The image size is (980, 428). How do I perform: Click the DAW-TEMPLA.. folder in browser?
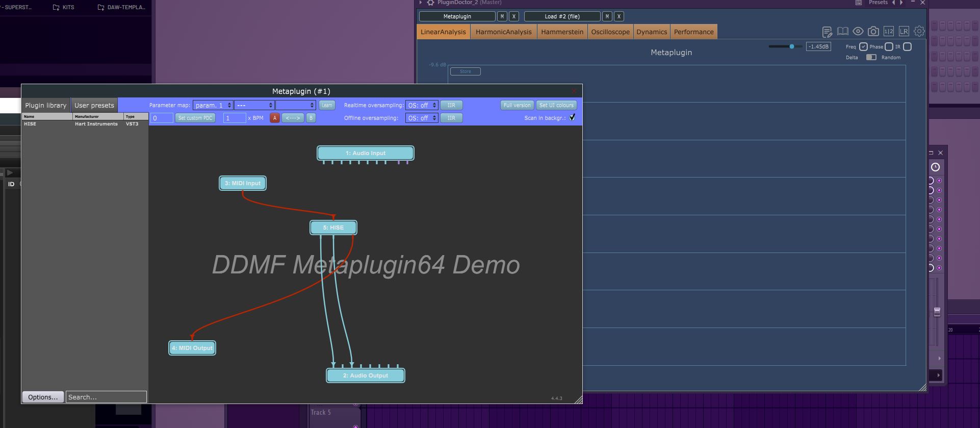click(121, 7)
